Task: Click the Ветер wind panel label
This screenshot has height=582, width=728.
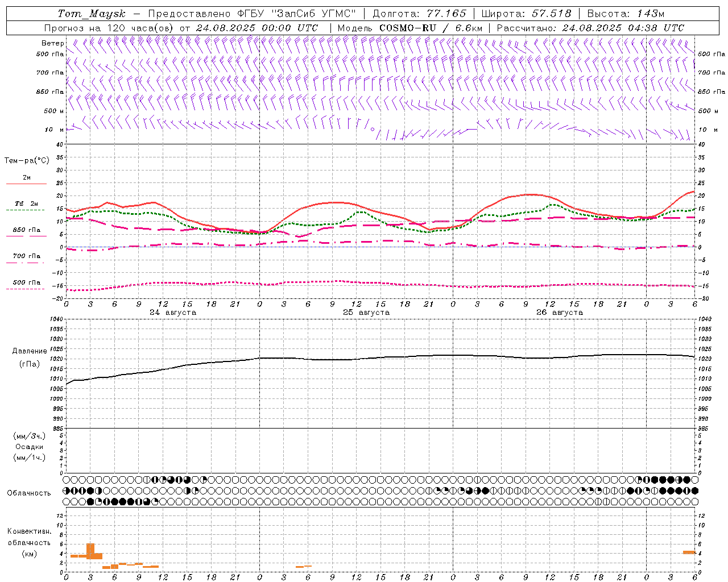Action: point(53,43)
